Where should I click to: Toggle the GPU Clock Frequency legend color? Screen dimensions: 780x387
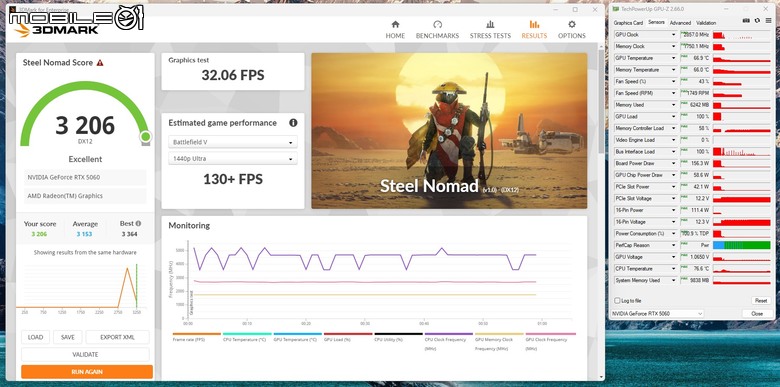click(x=550, y=334)
